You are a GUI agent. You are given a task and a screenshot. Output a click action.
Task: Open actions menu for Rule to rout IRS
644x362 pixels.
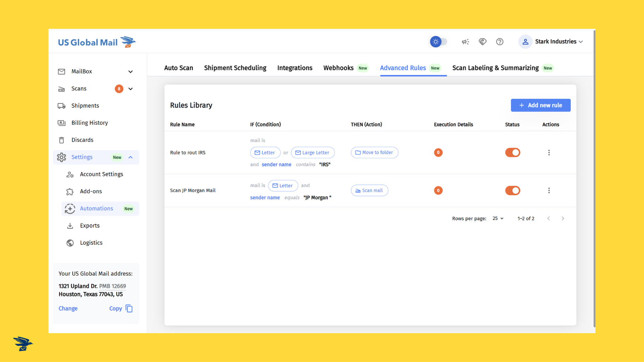pos(549,153)
